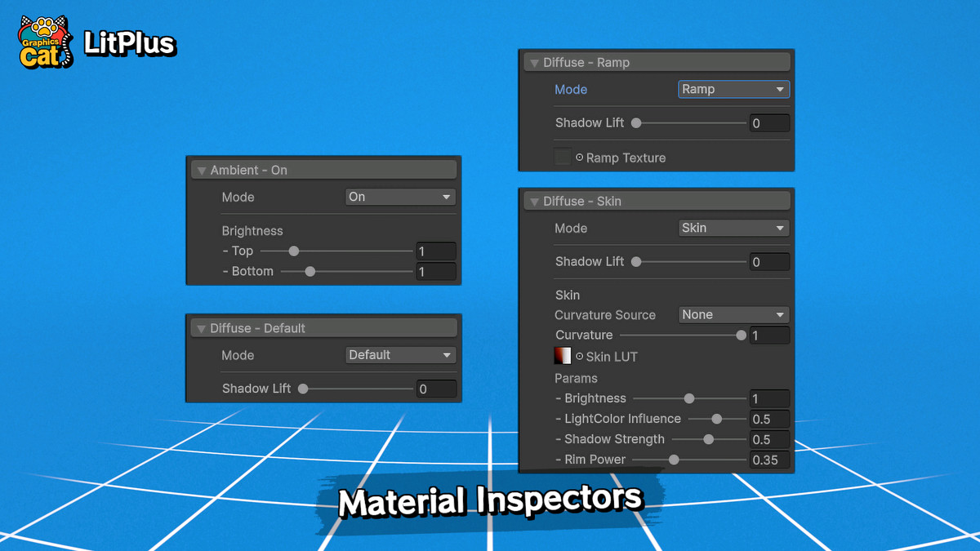Screen dimensions: 980x551
Task: Open the Curvature Source dropdown
Action: click(733, 314)
